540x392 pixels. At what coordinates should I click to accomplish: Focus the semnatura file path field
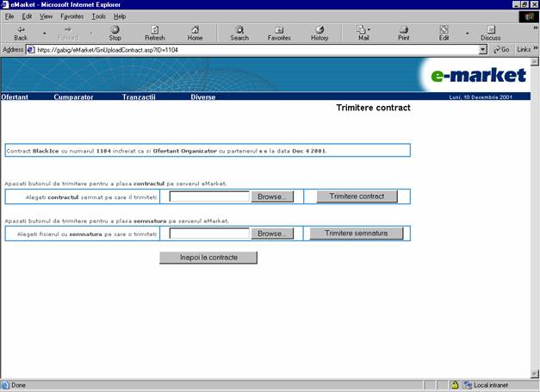[x=209, y=233]
